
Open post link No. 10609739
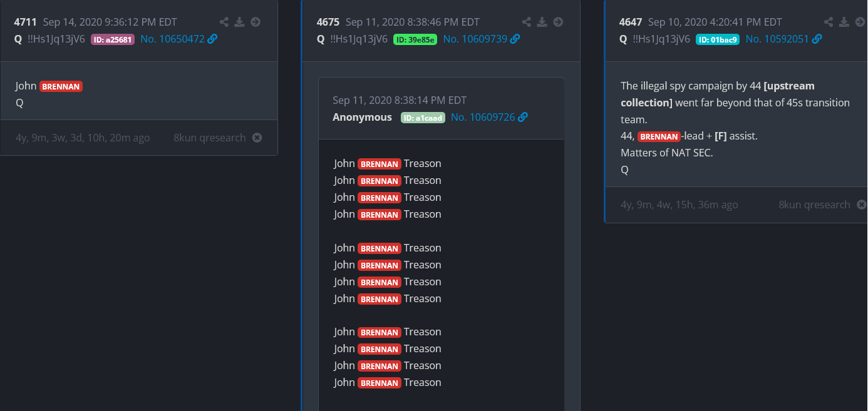pyautogui.click(x=475, y=39)
